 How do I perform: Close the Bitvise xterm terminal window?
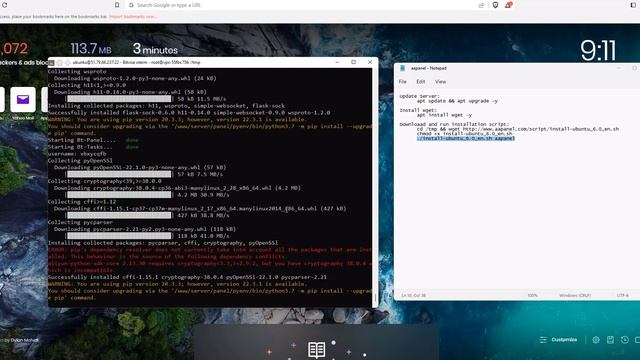point(370,62)
